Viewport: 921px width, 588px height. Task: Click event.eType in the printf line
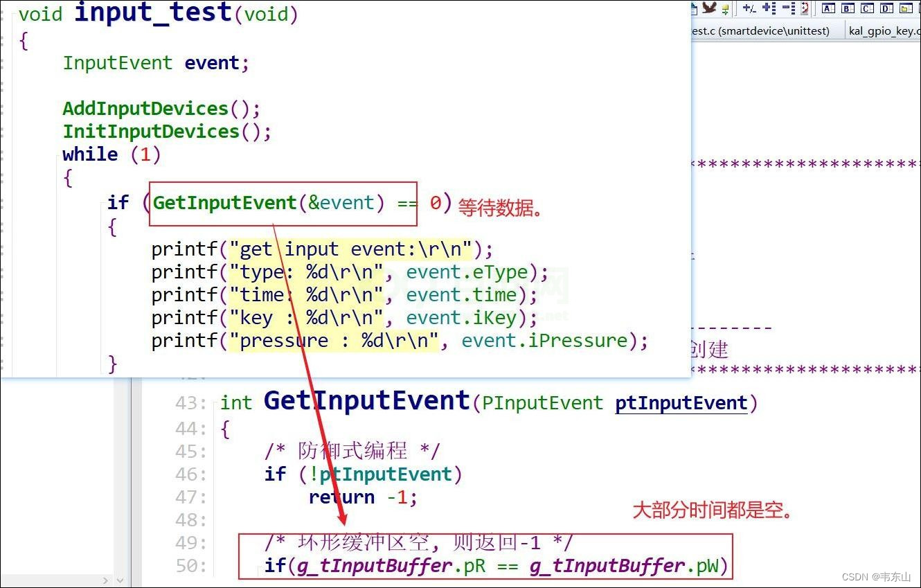467,272
